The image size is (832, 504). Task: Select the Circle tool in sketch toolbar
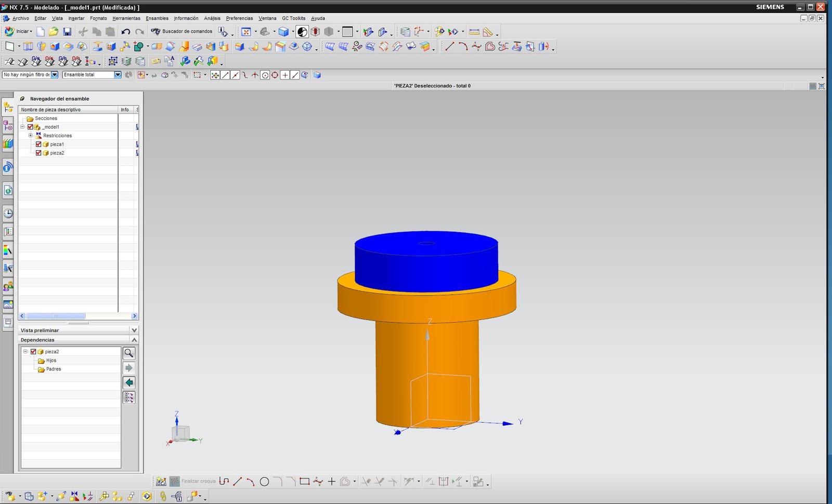coord(264,482)
